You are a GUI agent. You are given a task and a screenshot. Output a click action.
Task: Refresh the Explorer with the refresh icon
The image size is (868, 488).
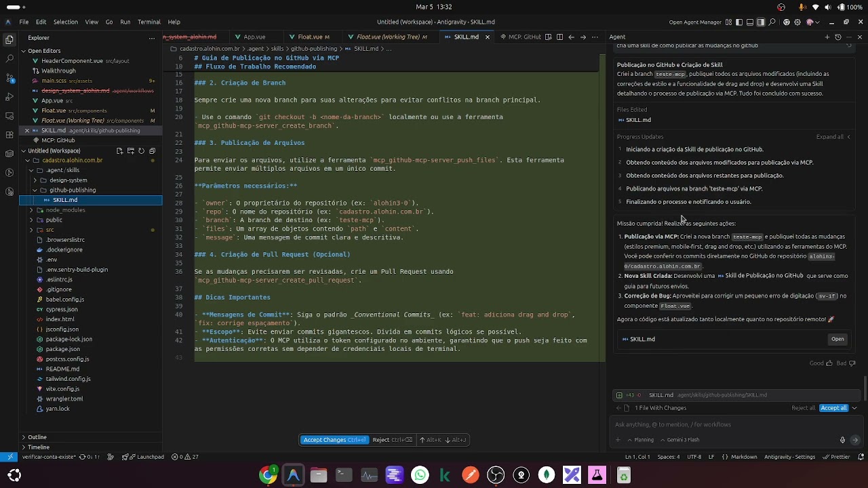[142, 151]
